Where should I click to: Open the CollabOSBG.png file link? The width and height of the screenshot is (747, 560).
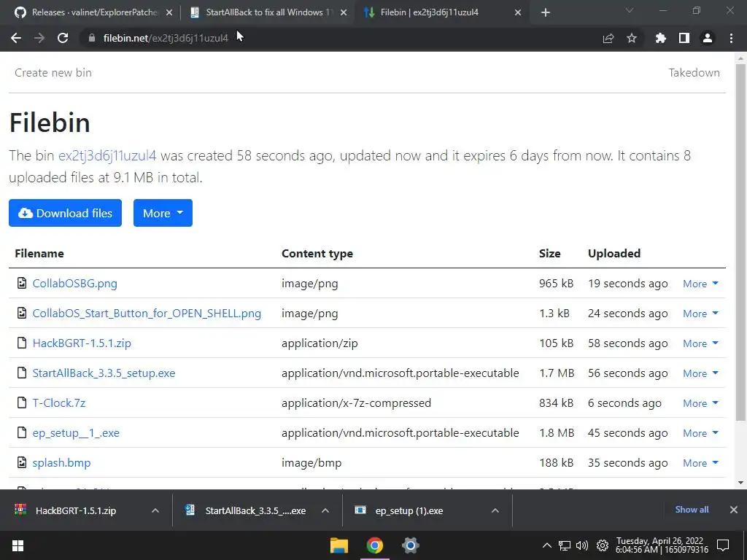click(75, 284)
